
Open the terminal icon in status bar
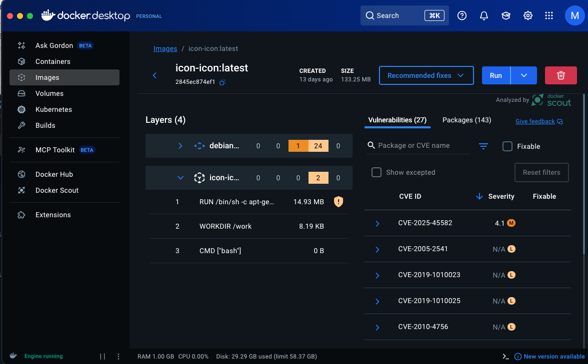505,357
